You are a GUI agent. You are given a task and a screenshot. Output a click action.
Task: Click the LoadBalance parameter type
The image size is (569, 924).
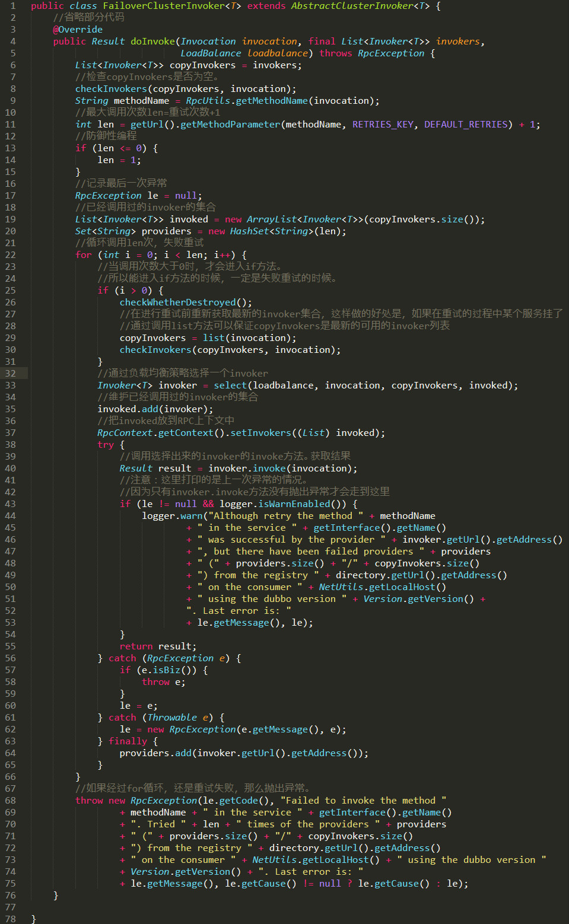[211, 53]
